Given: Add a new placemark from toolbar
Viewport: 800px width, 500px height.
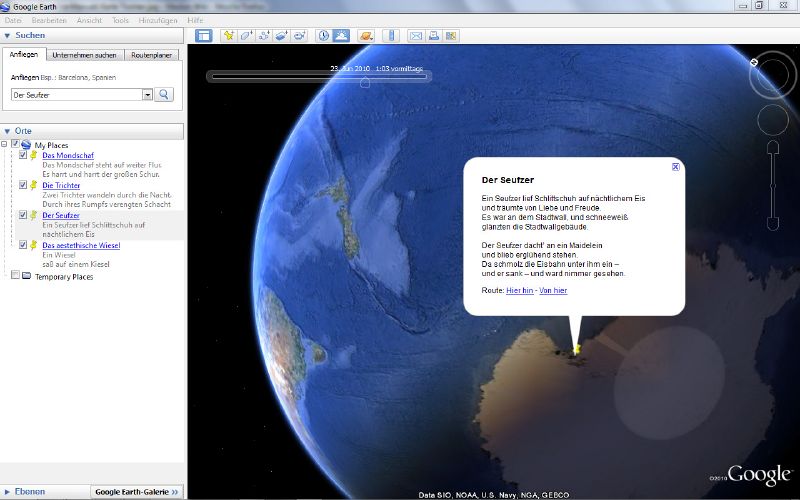Looking at the screenshot, I should (229, 36).
